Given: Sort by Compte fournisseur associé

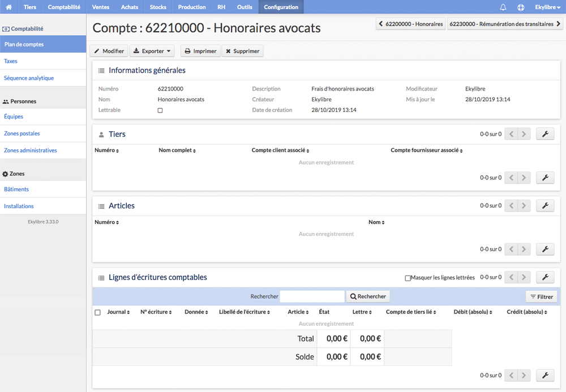Looking at the screenshot, I should point(426,150).
